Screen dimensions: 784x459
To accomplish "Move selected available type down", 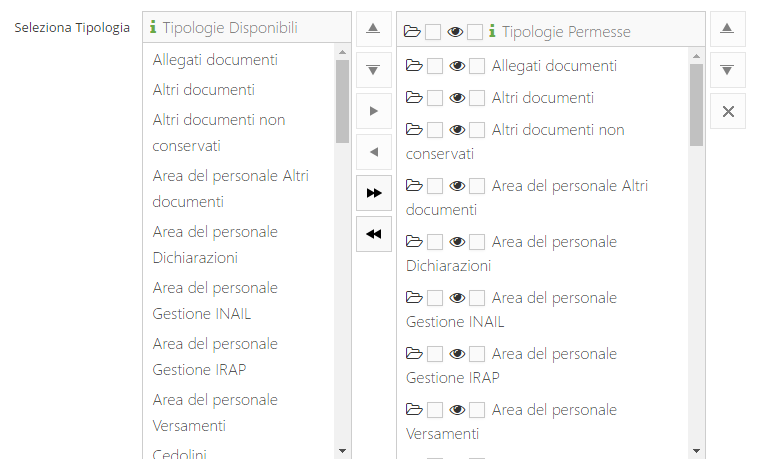I will [374, 70].
